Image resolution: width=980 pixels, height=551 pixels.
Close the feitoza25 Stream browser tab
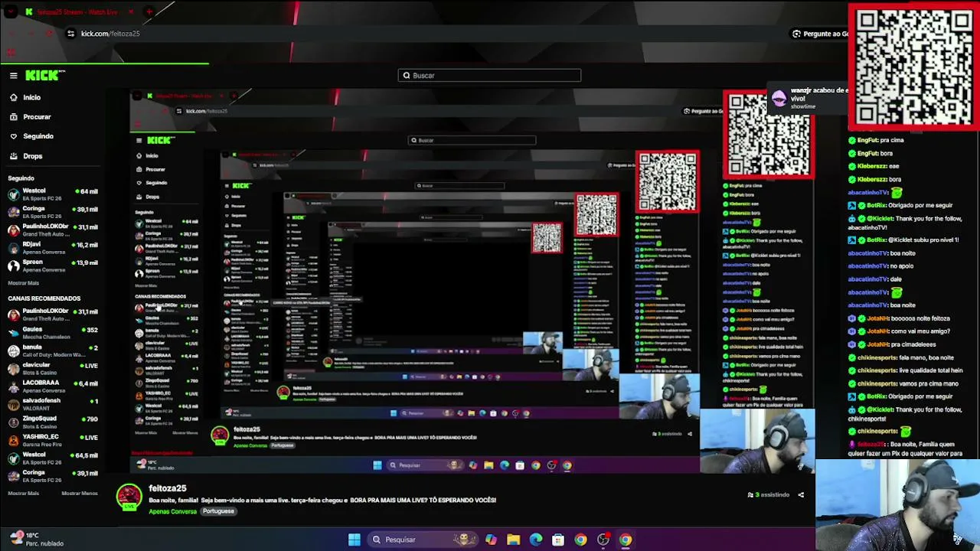[131, 11]
